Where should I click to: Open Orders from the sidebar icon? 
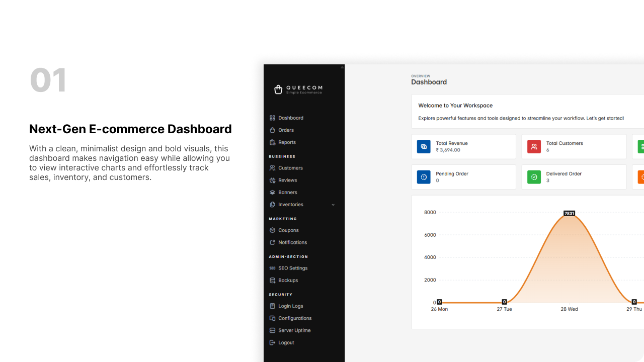(272, 130)
